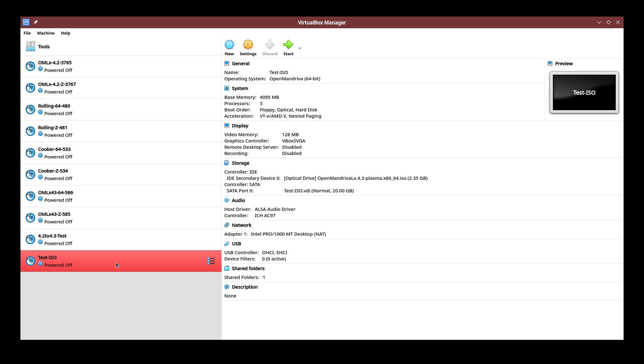The image size is (644, 364).
Task: Select the OMLx43-Z-585 machine name
Action: [x=54, y=214]
